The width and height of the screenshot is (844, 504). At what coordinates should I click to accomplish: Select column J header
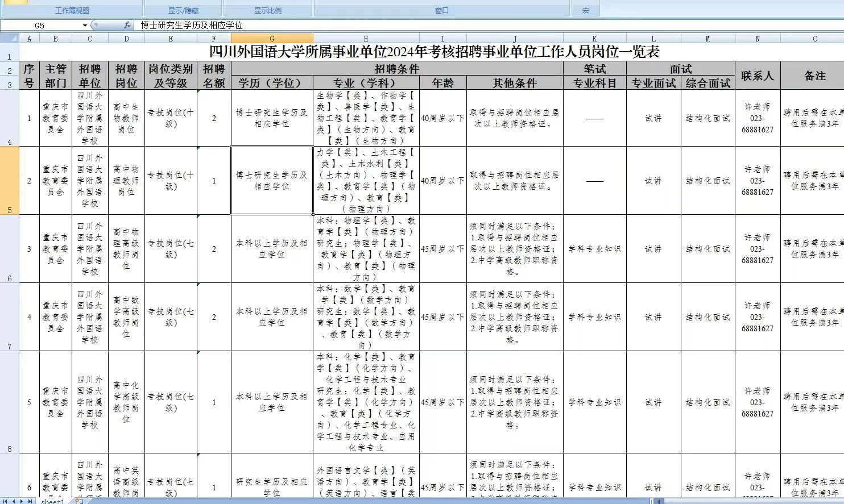pos(515,39)
